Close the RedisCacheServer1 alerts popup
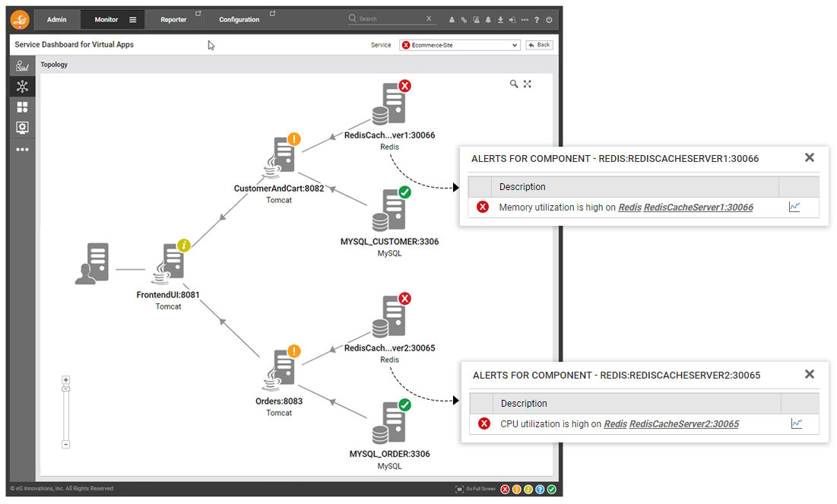 pos(810,157)
